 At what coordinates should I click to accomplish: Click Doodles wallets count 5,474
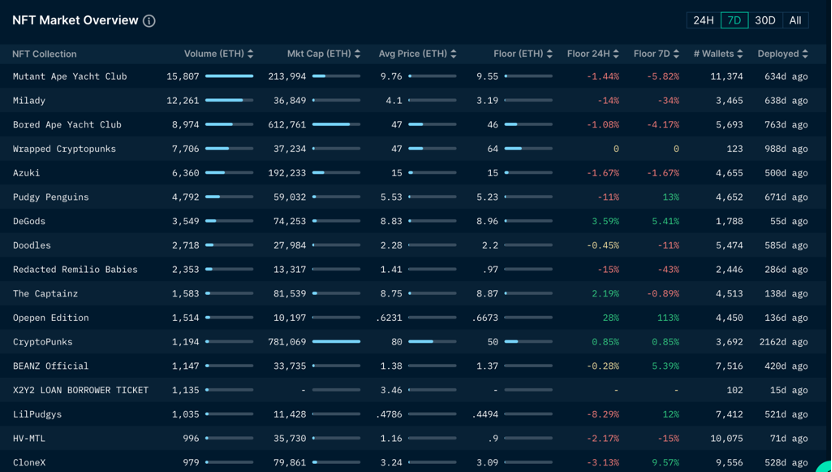(730, 246)
